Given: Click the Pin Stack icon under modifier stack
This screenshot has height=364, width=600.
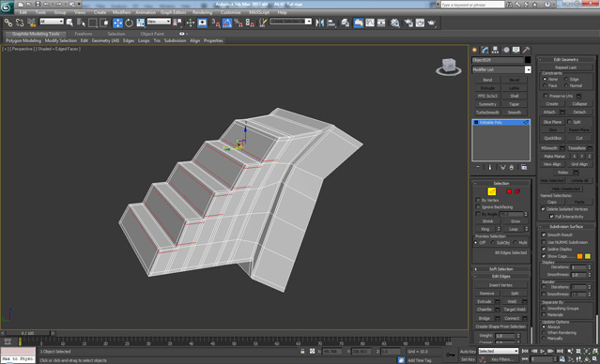Looking at the screenshot, I should pyautogui.click(x=478, y=168).
